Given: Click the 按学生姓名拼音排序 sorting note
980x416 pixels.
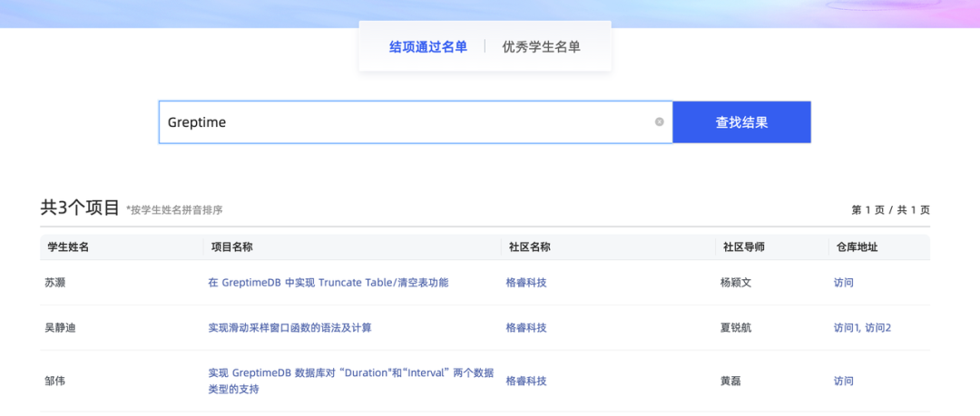Looking at the screenshot, I should [x=174, y=210].
